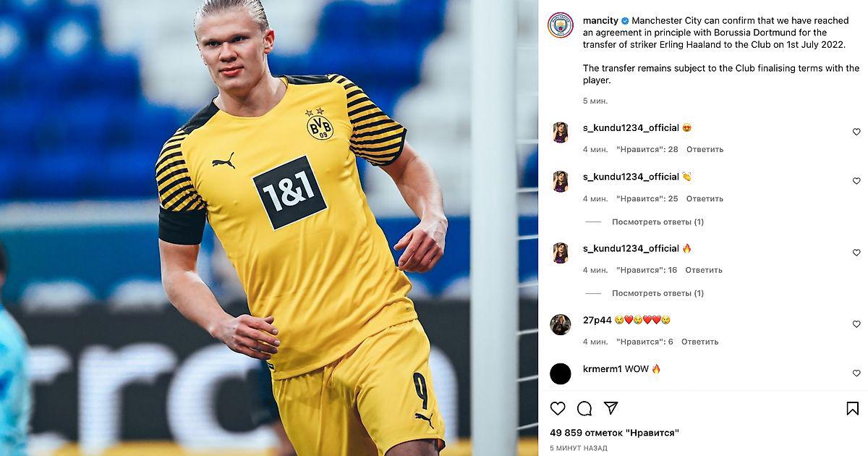This screenshot has height=456, width=868.
Task: Like the 27p44 comment heart
Action: (856, 324)
